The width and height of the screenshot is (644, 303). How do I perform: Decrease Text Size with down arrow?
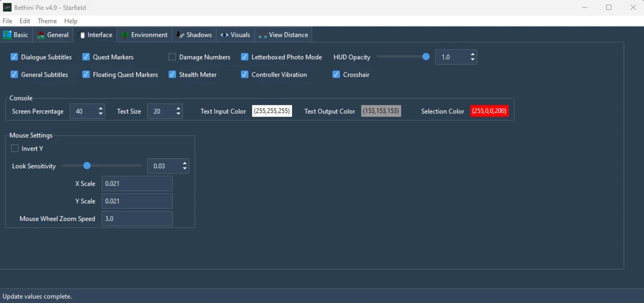click(178, 114)
